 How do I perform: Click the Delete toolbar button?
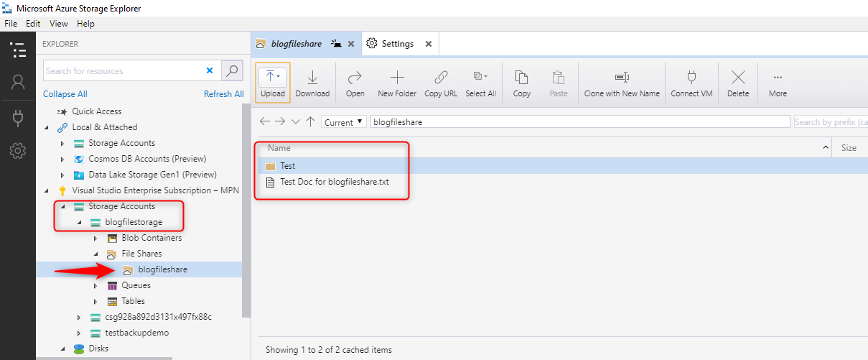pyautogui.click(x=738, y=83)
